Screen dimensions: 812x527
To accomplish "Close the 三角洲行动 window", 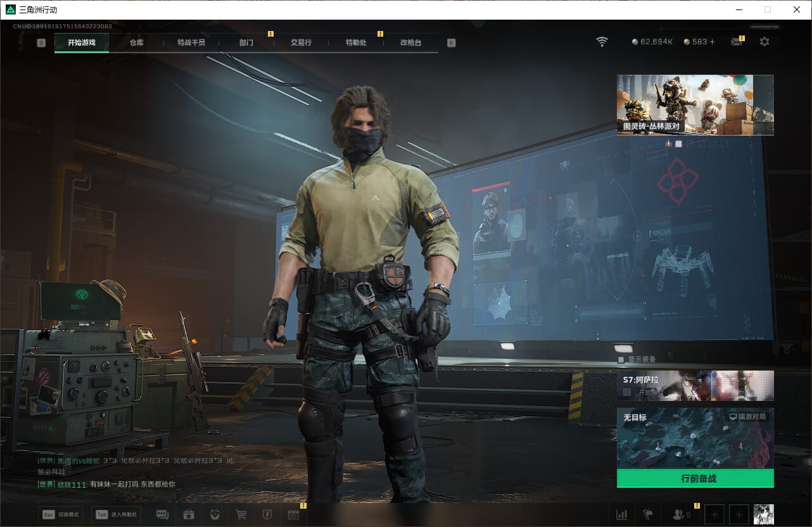I will 797,10.
